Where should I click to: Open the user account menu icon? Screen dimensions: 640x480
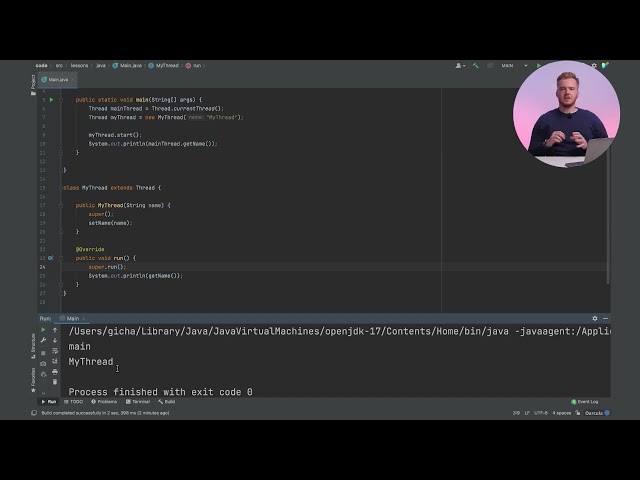tap(460, 65)
